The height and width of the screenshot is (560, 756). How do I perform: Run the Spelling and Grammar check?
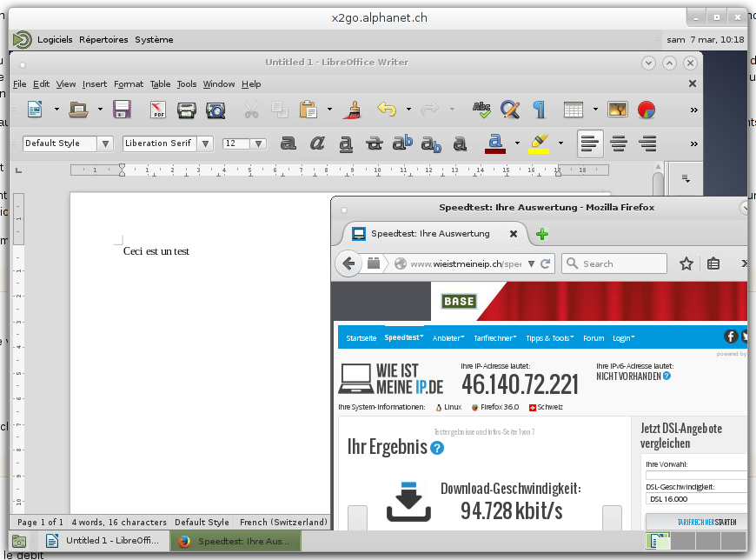coord(481,110)
